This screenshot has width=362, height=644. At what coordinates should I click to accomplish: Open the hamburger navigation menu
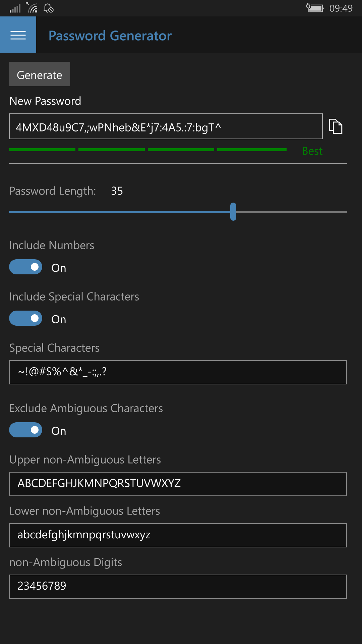click(18, 35)
